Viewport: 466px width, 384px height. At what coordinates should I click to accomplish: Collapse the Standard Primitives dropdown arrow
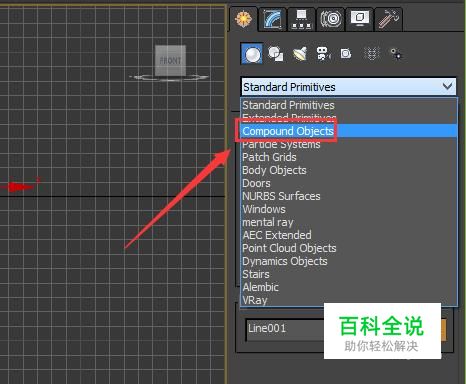click(x=448, y=87)
